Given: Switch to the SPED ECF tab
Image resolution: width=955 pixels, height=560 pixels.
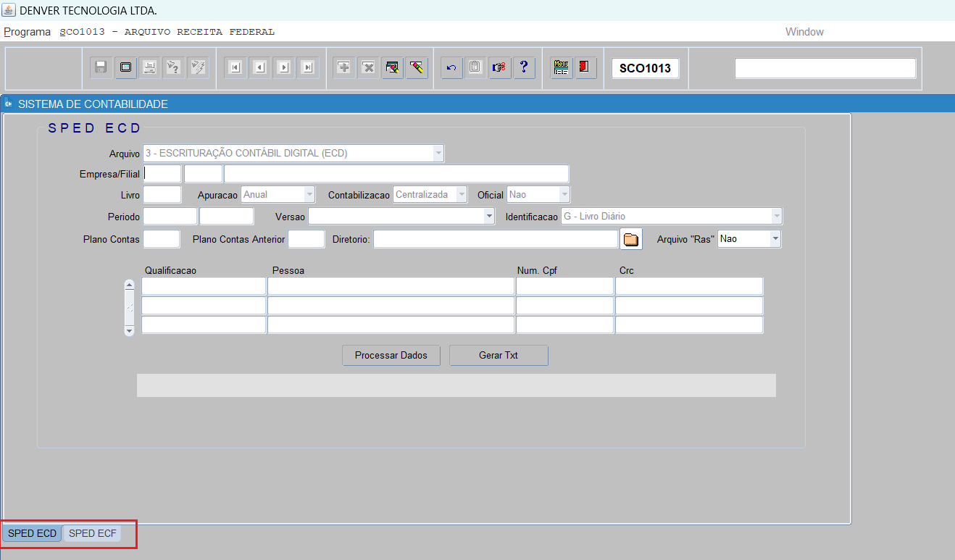Looking at the screenshot, I should click(x=93, y=534).
